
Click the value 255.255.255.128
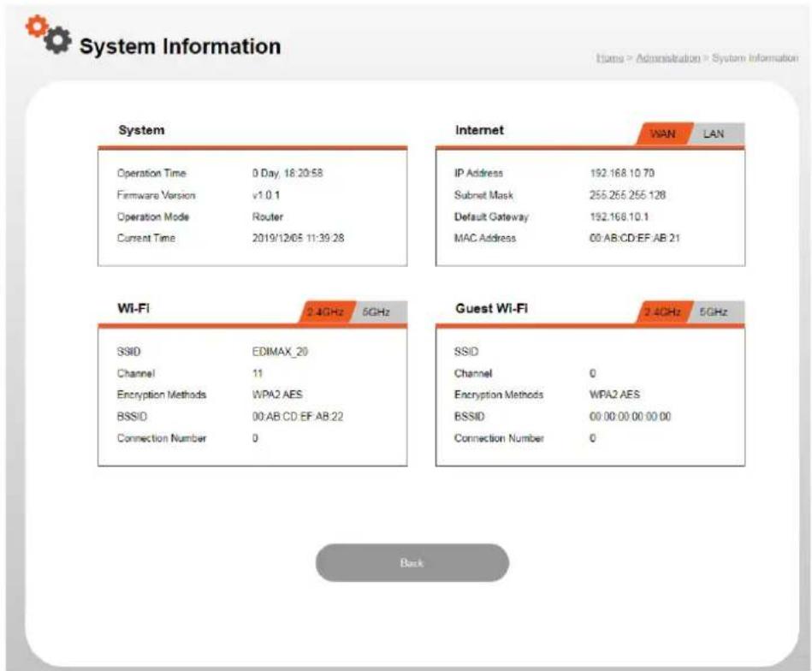click(628, 195)
